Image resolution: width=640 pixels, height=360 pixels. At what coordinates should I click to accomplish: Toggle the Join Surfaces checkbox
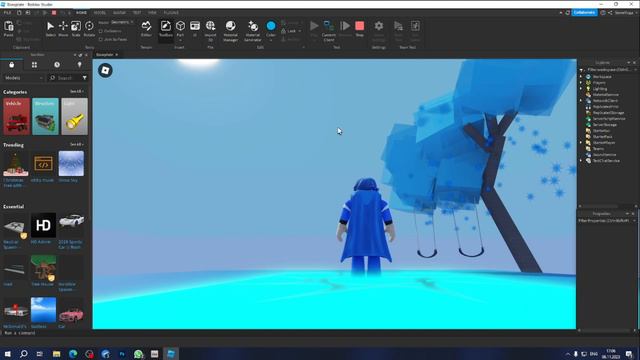101,40
